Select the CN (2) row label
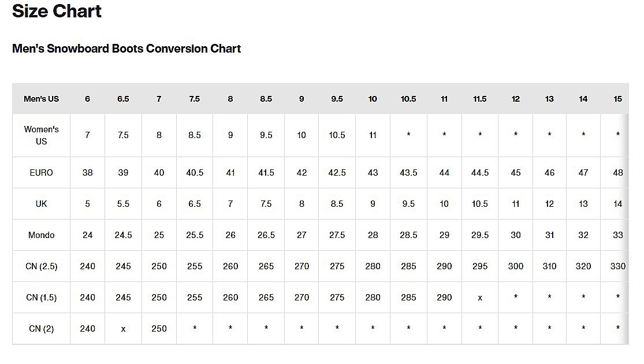Screen dimensions: 644x364 click(42, 329)
